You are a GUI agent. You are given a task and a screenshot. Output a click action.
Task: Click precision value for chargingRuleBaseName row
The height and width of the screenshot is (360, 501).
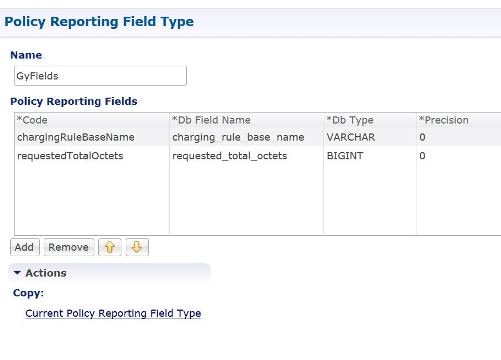click(459, 137)
